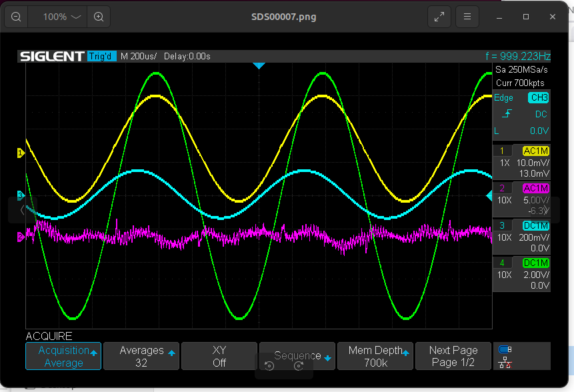This screenshot has width=574, height=392.
Task: Click the SDS00007.png window title
Action: (284, 17)
